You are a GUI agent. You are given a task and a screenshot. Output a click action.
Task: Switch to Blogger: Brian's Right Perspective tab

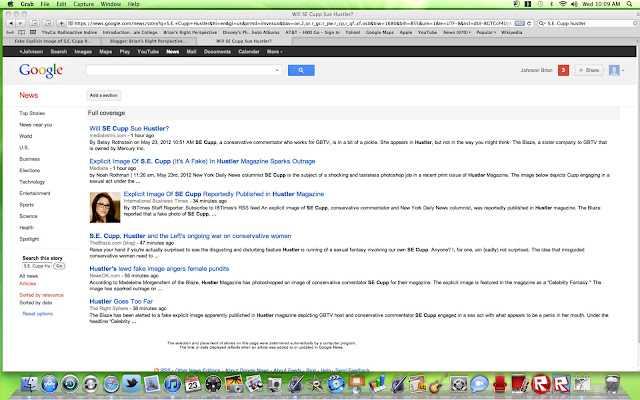(x=148, y=41)
